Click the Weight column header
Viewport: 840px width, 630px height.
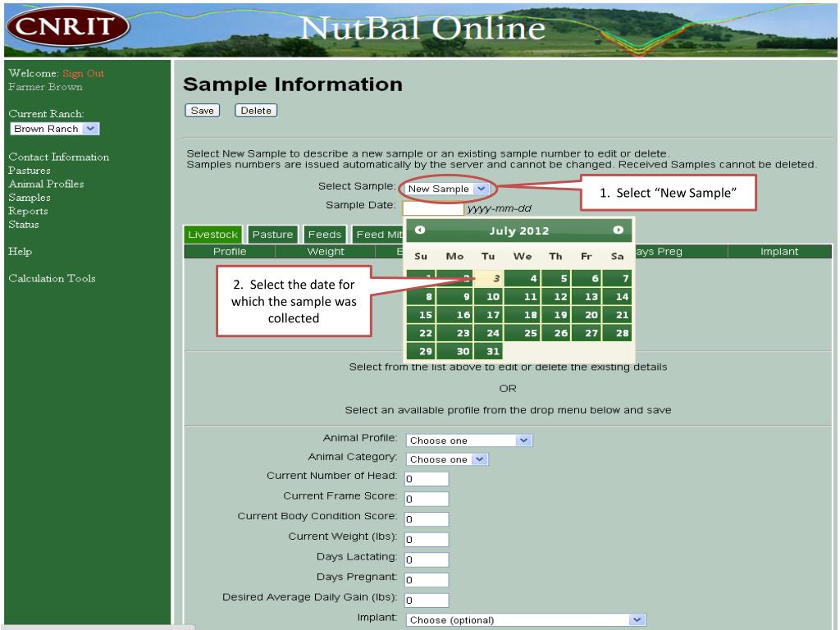pyautogui.click(x=326, y=251)
